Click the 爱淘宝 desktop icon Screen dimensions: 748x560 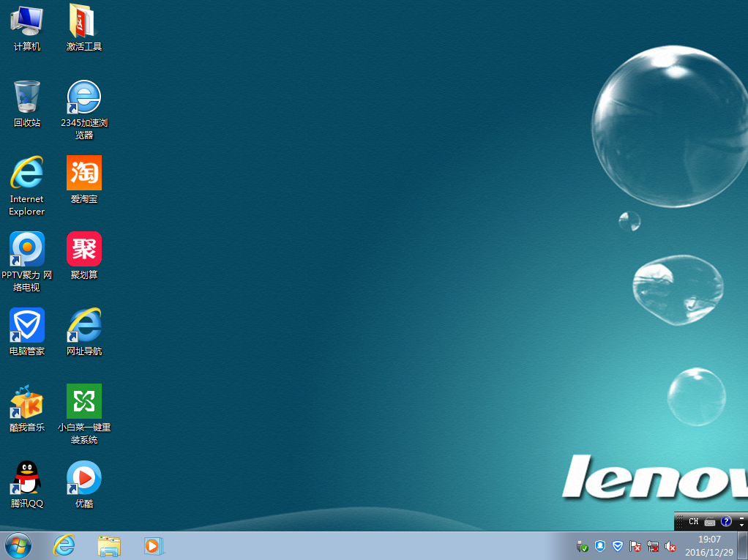click(x=84, y=180)
